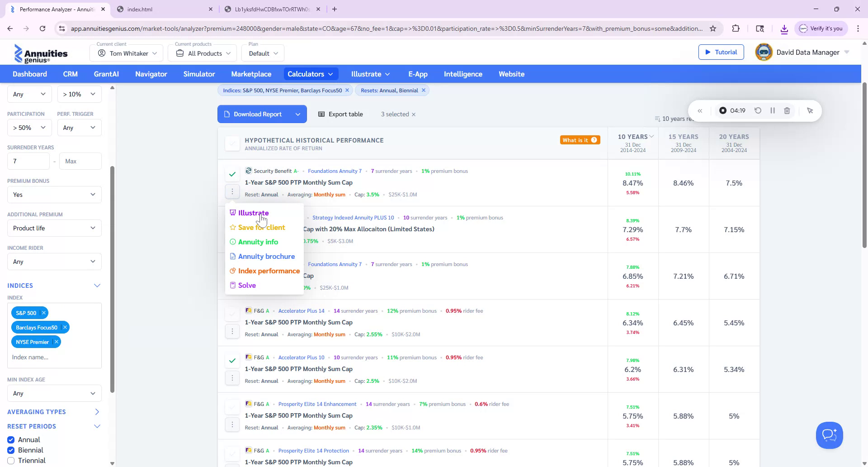Expand Download Report options chevron
868x467 pixels.
point(298,114)
